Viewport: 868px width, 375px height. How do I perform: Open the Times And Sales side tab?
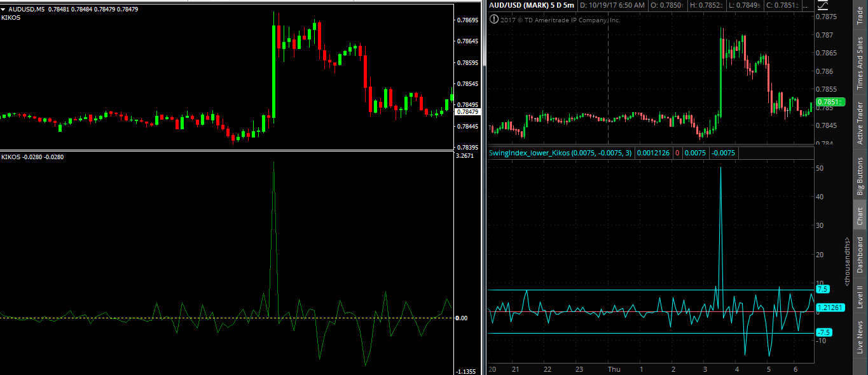pos(860,62)
